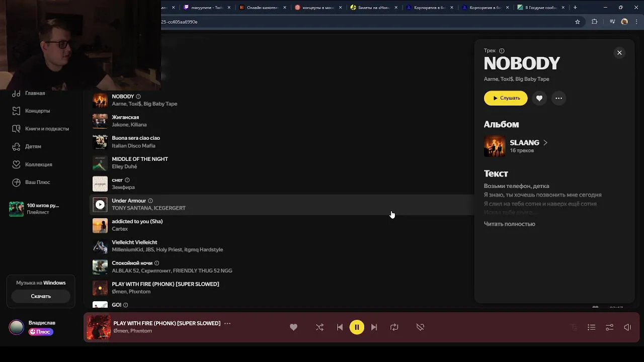Click explicit icon next to снег
Image resolution: width=644 pixels, height=362 pixels.
127,180
